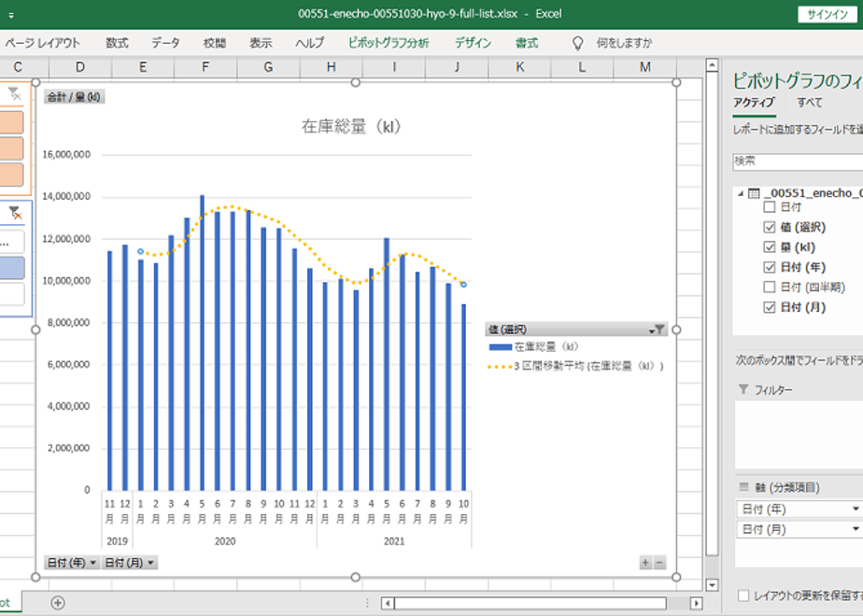This screenshot has height=616, width=863.
Task: Open the ピボットグラフ分析 tab
Action: click(x=389, y=43)
